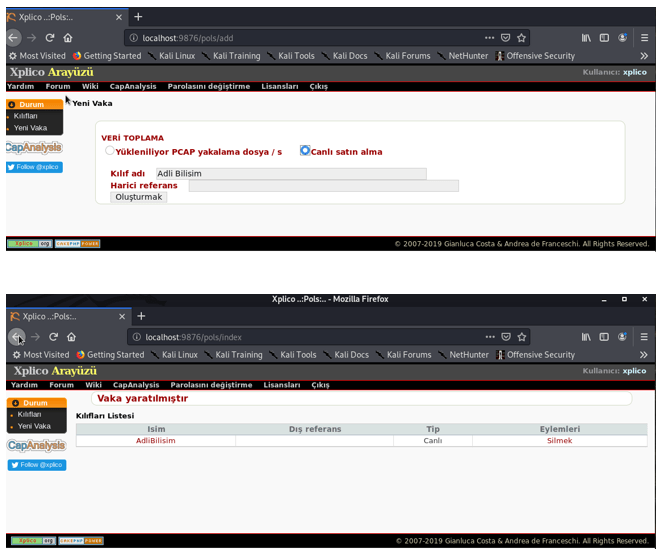Click the back arrow in the bottom browser window

pos(17,337)
